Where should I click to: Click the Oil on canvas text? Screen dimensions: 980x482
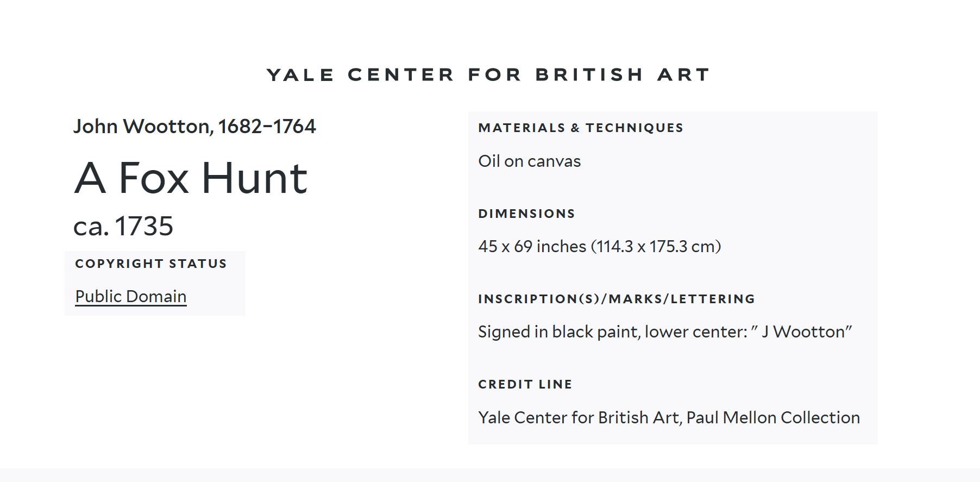click(x=529, y=161)
